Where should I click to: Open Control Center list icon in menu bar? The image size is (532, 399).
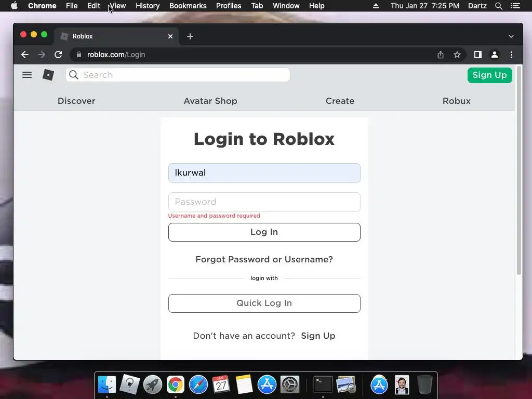pos(515,6)
